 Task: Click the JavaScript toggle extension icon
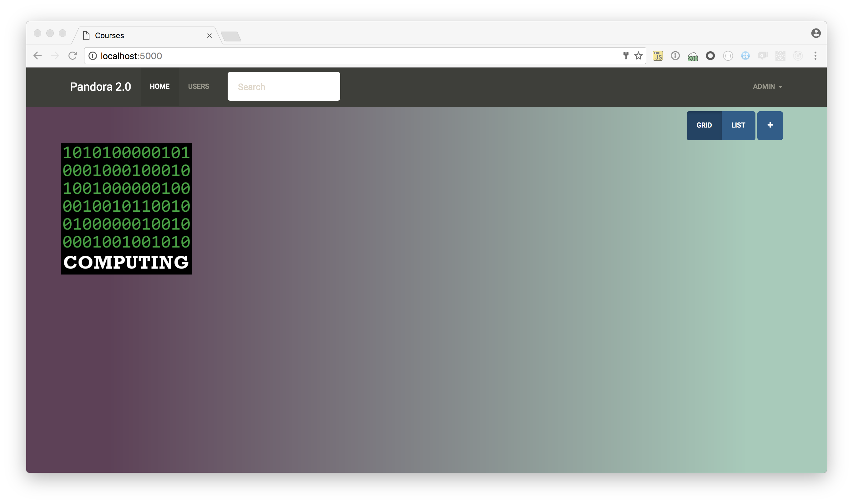(658, 56)
